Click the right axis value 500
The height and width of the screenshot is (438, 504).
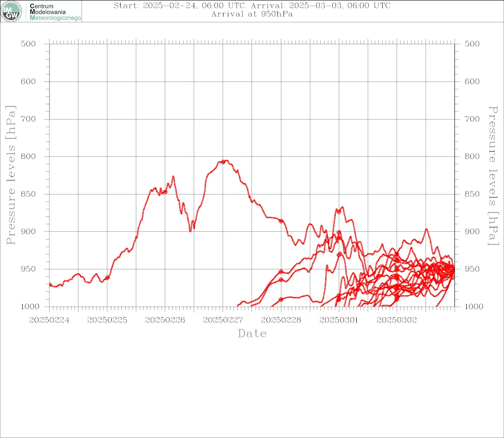pos(472,44)
